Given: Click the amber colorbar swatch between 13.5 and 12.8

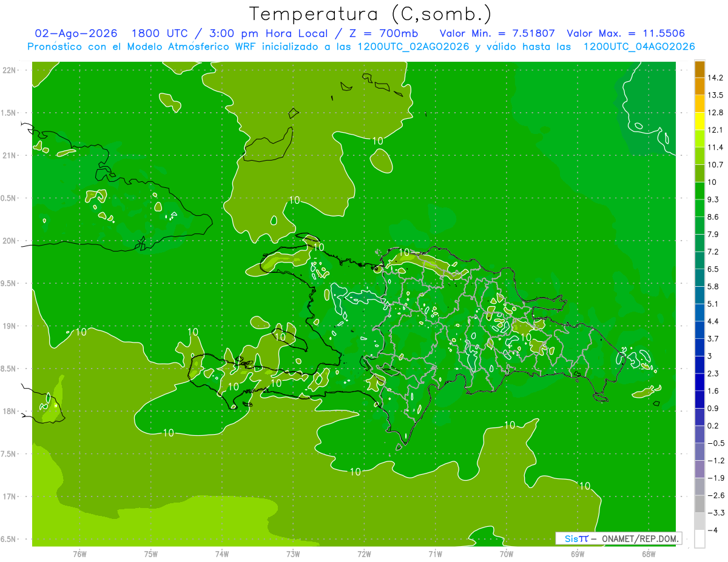Looking at the screenshot, I should point(699,104).
